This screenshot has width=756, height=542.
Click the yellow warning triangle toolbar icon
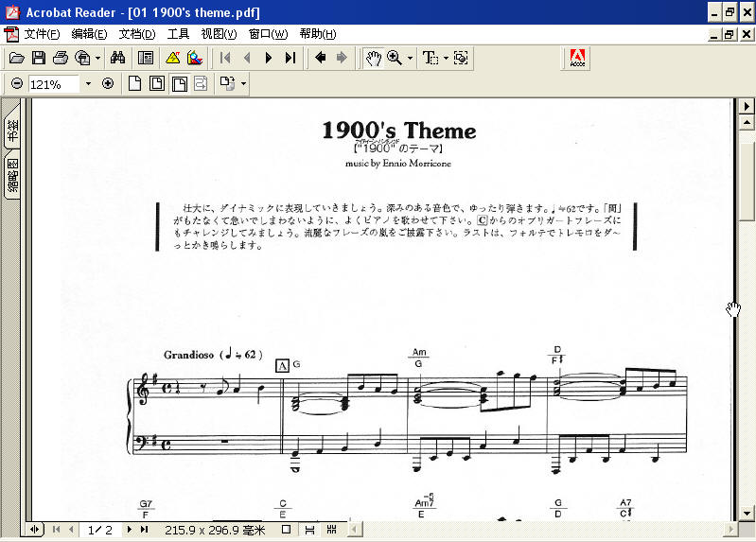172,59
